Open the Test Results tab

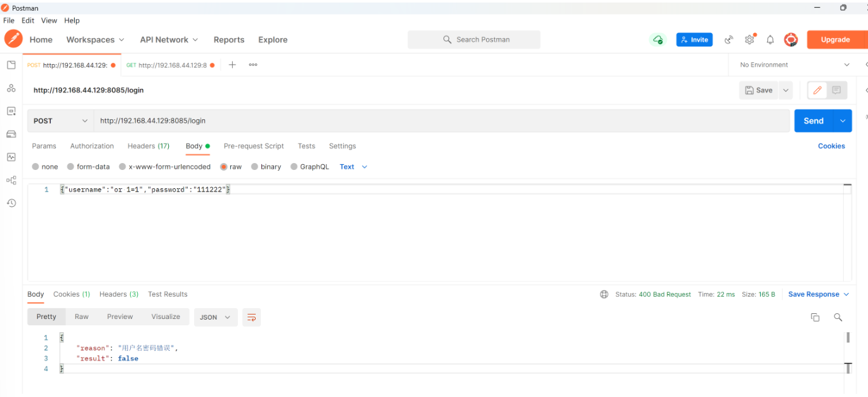pyautogui.click(x=168, y=294)
